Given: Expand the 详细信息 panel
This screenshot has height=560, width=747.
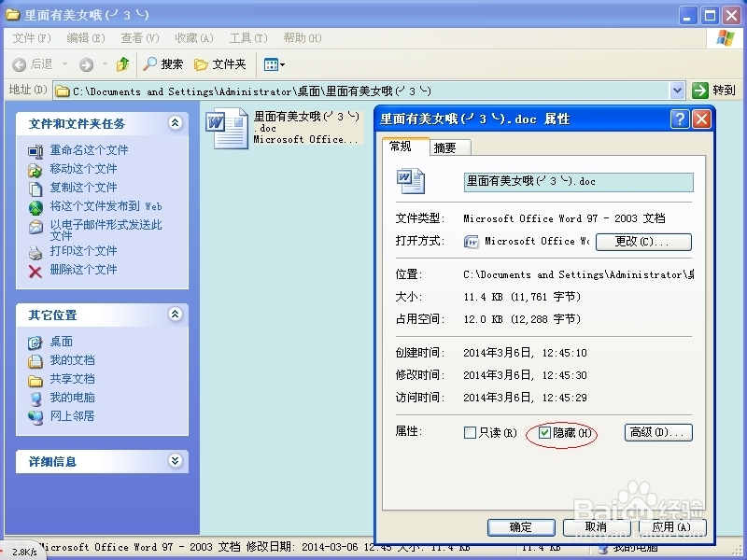Looking at the screenshot, I should pyautogui.click(x=176, y=460).
